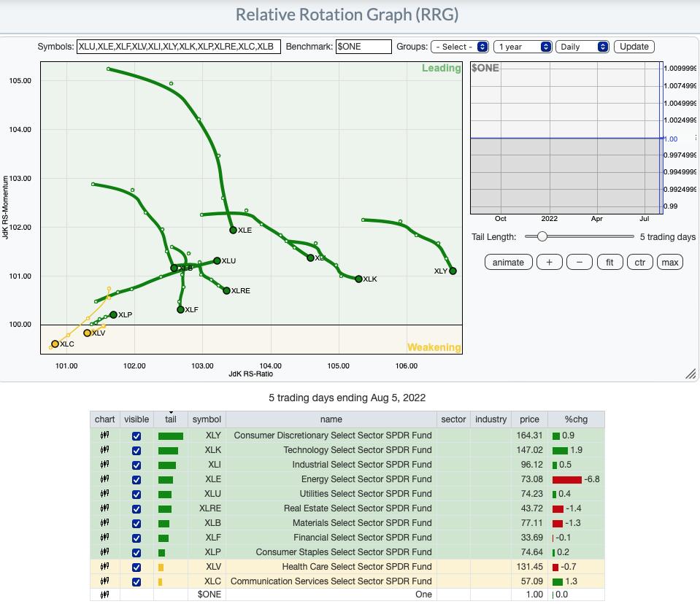Open the Groups select dropdown

point(459,47)
